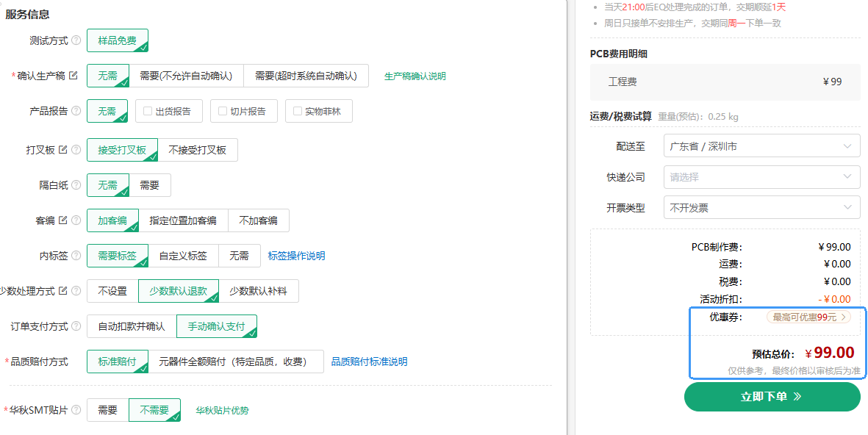This screenshot has height=435, width=868.
Task: Click edit icon next to 打叉板
Action: [63, 150]
